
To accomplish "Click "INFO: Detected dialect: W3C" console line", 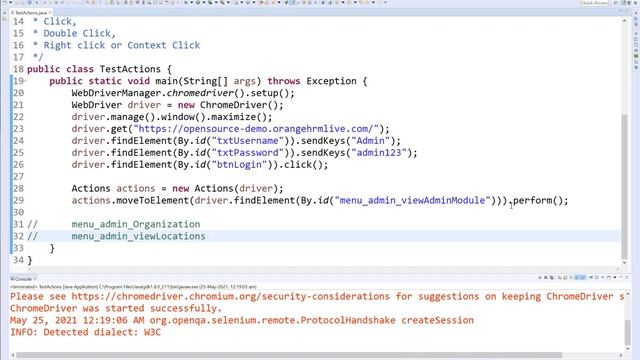I will [86, 332].
